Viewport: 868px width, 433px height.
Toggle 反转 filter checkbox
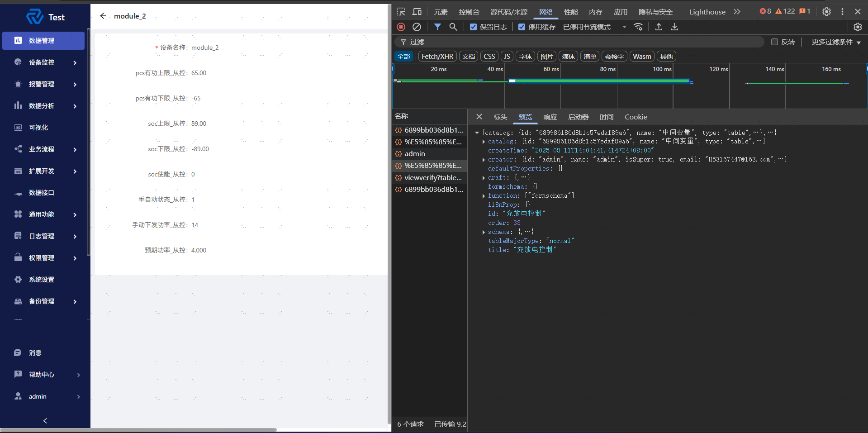click(774, 42)
